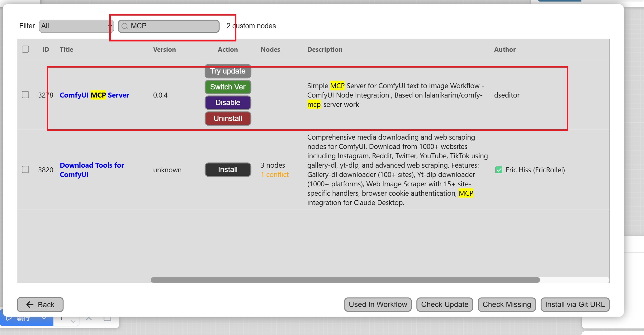This screenshot has width=644, height=335.
Task: Click the ID cell '3820'
Action: [x=45, y=170]
